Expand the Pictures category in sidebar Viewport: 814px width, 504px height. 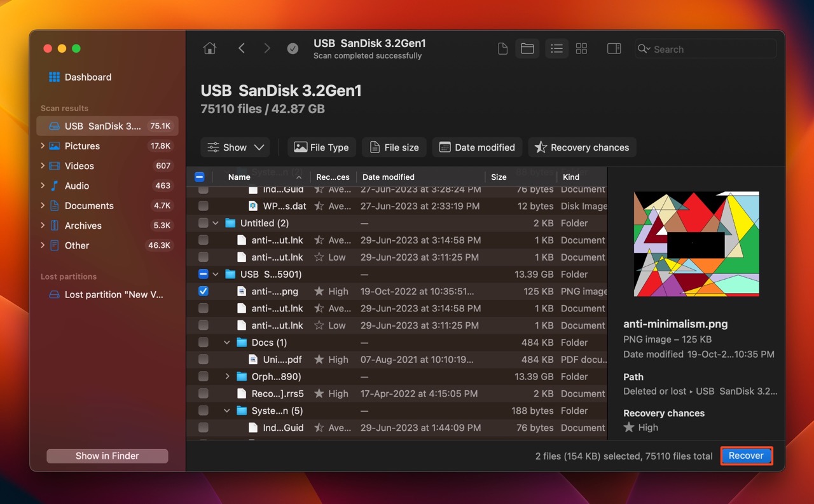point(43,146)
